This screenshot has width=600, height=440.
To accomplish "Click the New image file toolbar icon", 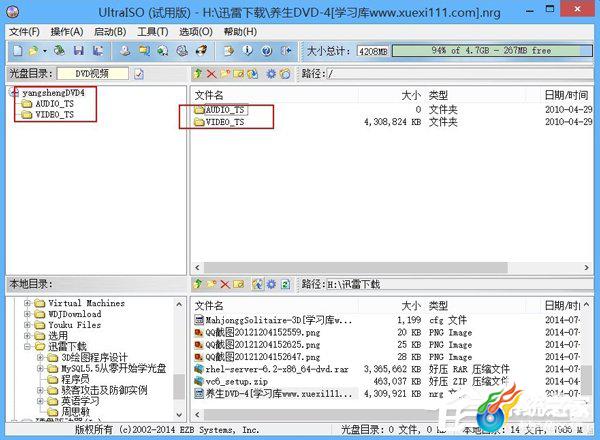I will [x=18, y=51].
